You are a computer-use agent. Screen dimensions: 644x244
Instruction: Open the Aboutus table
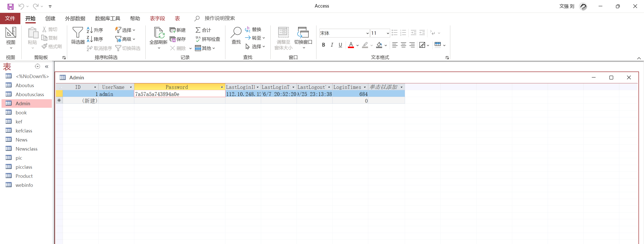click(x=25, y=85)
